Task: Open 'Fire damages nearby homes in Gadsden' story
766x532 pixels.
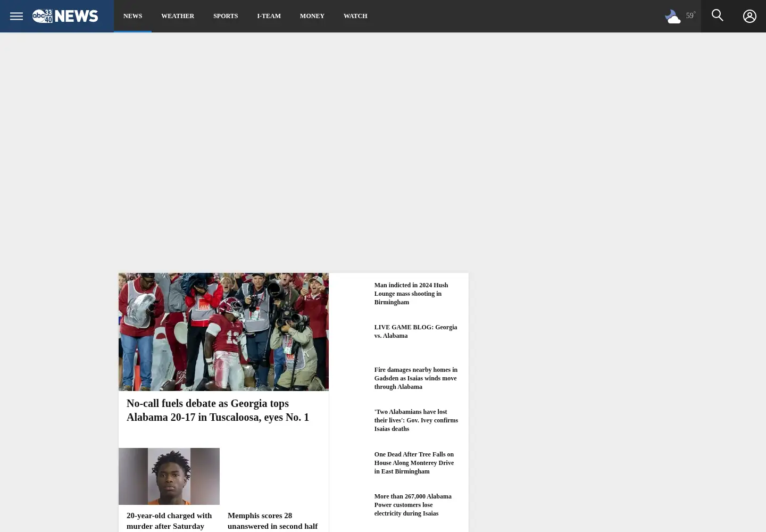Action: 415,378
